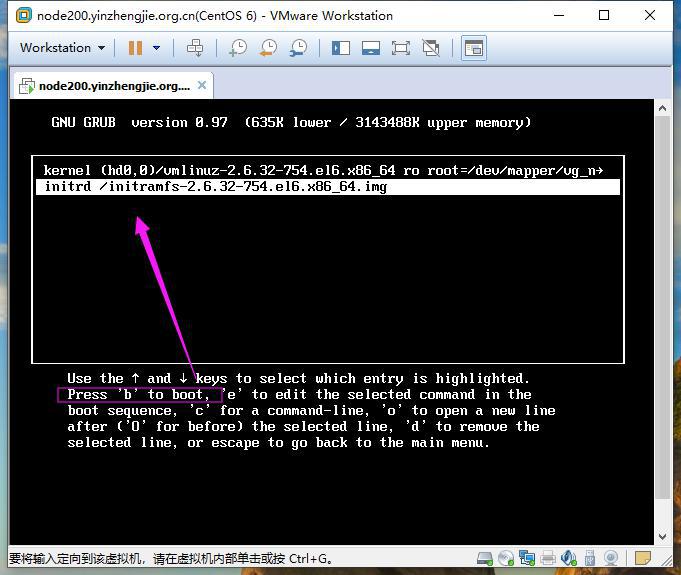This screenshot has height=575, width=681.
Task: Click the console view icon in the toolbar
Action: pos(473,48)
